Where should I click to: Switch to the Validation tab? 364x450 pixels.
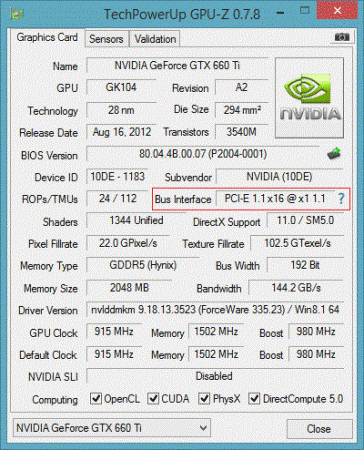click(x=155, y=39)
